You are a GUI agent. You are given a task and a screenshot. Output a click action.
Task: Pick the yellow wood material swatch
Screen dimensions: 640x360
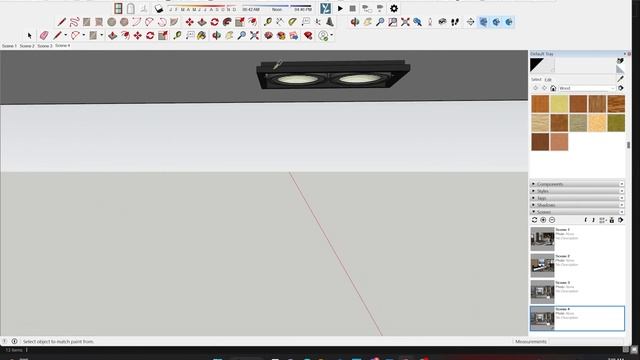click(559, 104)
